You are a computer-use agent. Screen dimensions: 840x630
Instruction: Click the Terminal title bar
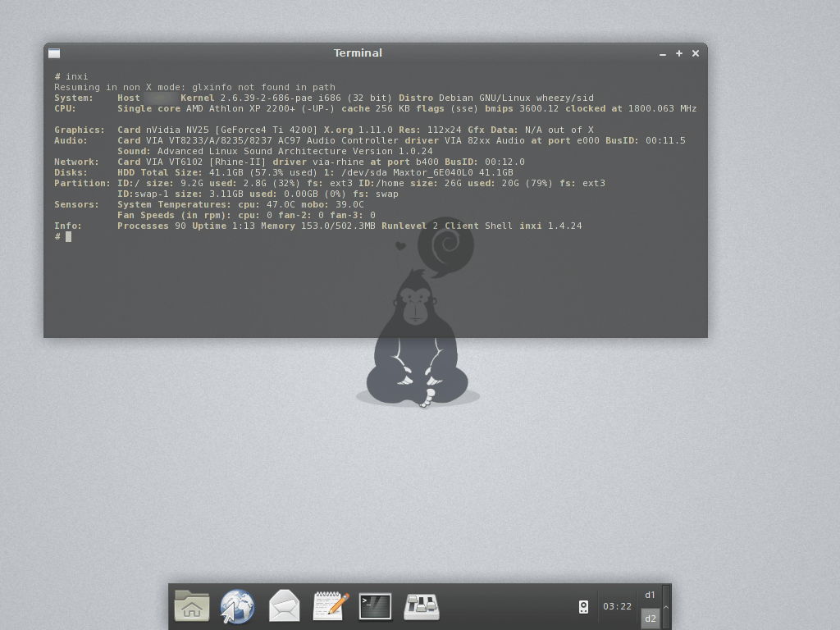358,52
